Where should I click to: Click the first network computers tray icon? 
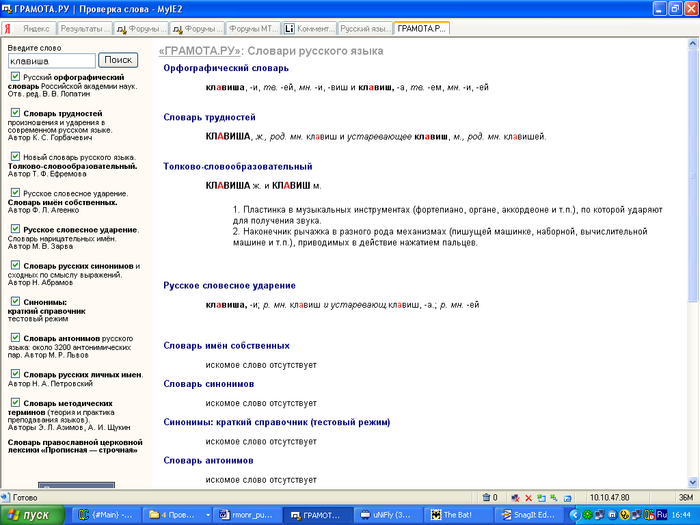[x=600, y=515]
